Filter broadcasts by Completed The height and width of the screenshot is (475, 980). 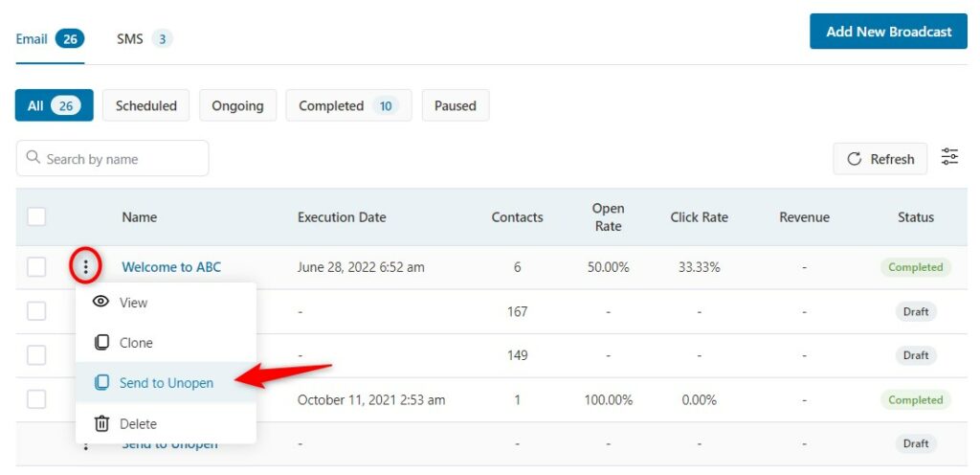pyautogui.click(x=348, y=105)
